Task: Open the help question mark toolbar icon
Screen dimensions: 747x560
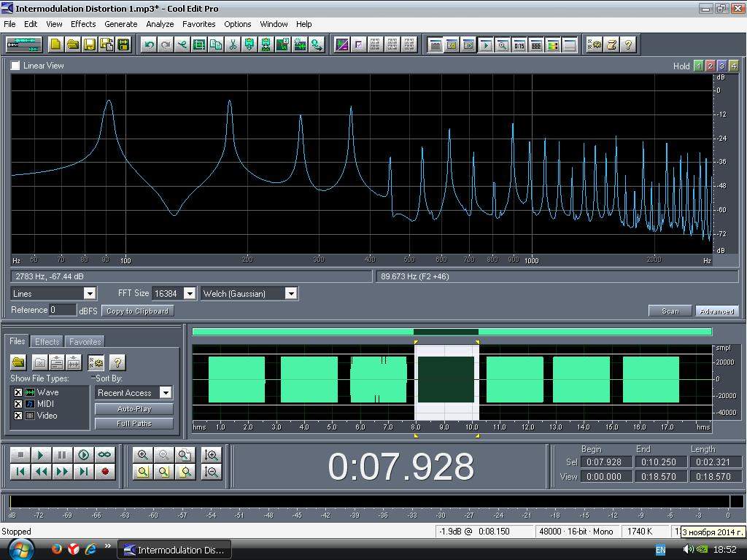Action: 628,44
